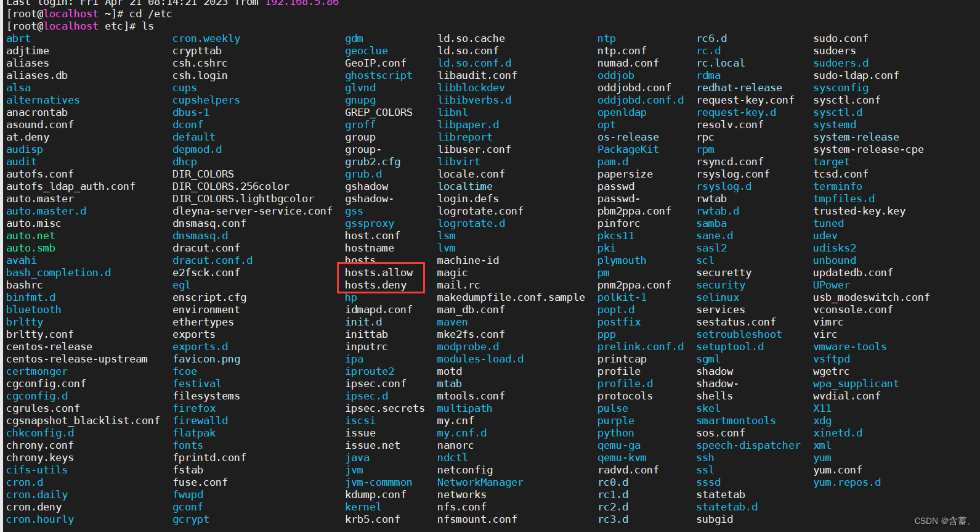Viewport: 980px width, 532px height.
Task: Select the wpa_supplicant directory
Action: coord(856,383)
